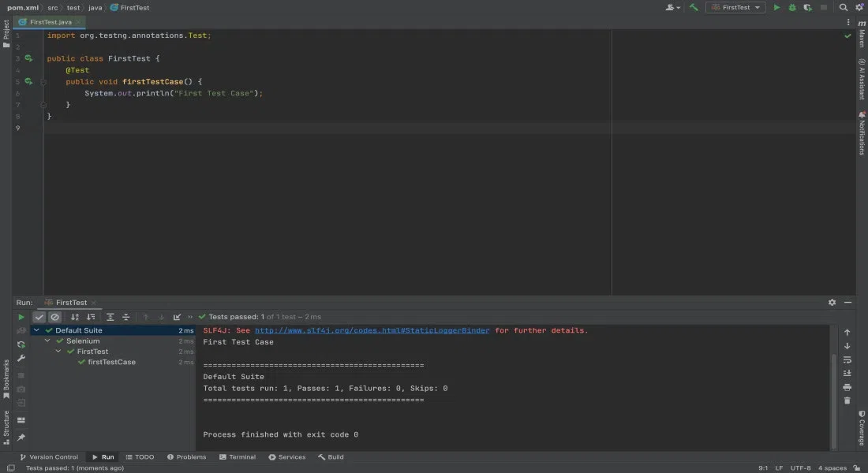868x473 pixels.
Task: Collapse the Selenium tree node
Action: tap(47, 341)
